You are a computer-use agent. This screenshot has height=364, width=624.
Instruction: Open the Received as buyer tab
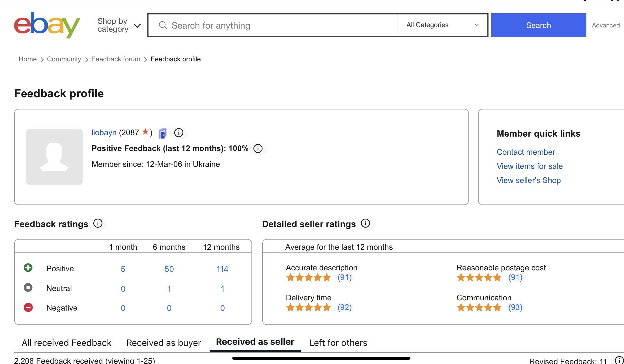tap(163, 343)
